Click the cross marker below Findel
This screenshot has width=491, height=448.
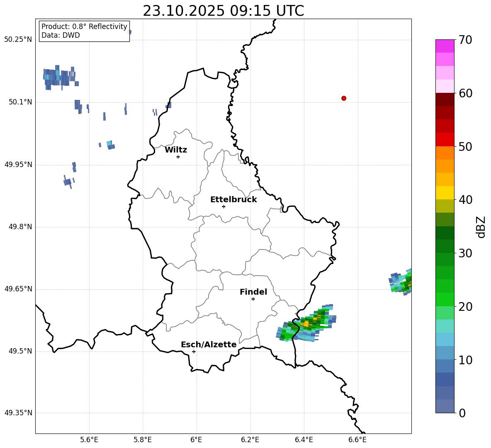pos(253,299)
